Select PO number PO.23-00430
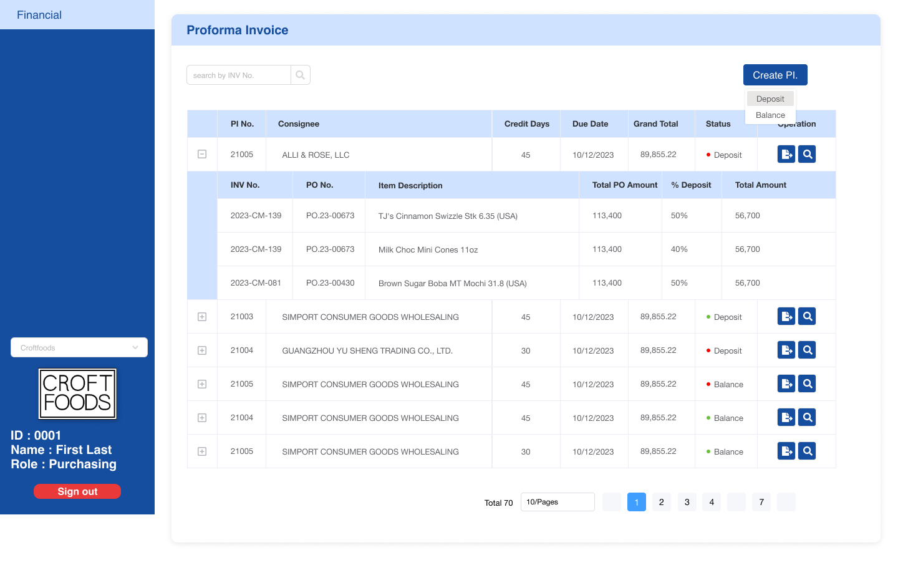The height and width of the screenshot is (588, 898). pyautogui.click(x=330, y=283)
